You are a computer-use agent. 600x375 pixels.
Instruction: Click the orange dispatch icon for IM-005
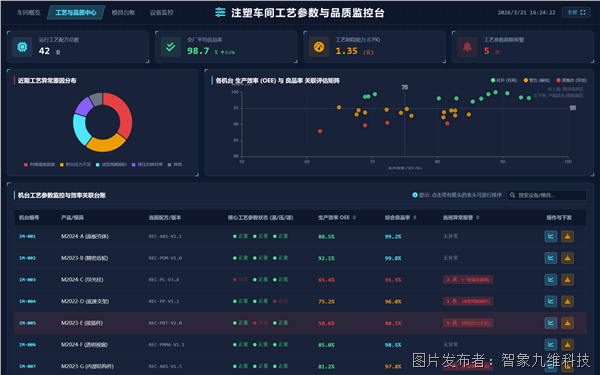coord(567,323)
